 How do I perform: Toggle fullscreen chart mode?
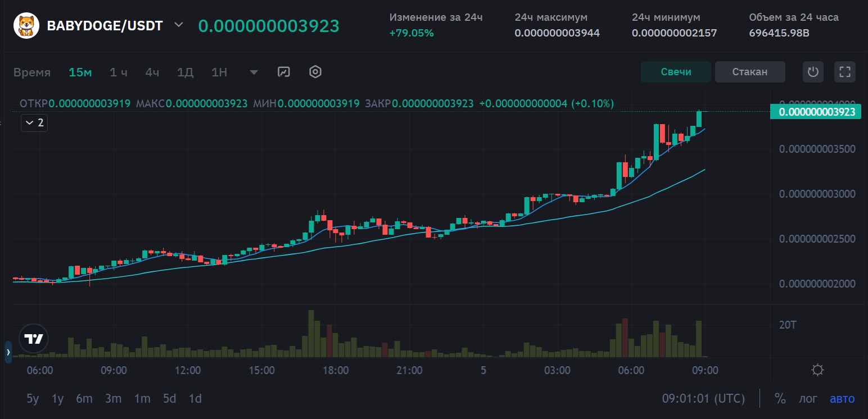845,72
